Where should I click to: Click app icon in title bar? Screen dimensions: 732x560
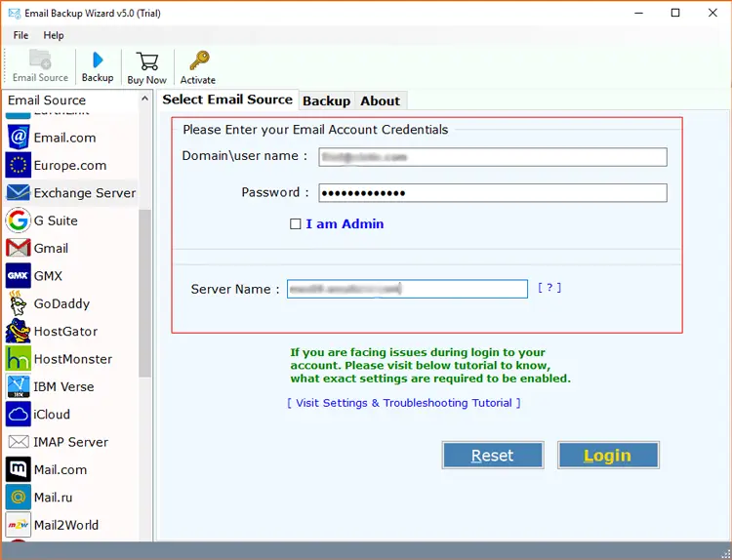point(14,13)
